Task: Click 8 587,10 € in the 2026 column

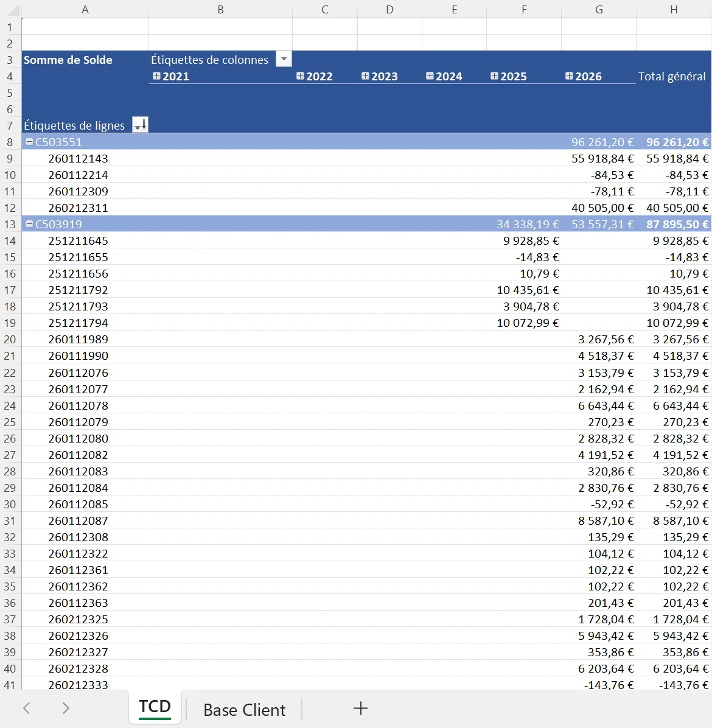Action: (606, 520)
